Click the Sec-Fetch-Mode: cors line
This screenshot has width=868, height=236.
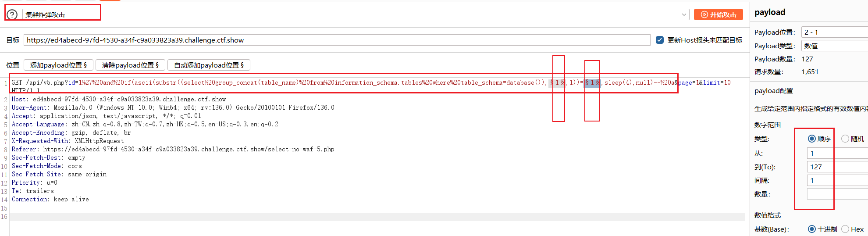47,166
